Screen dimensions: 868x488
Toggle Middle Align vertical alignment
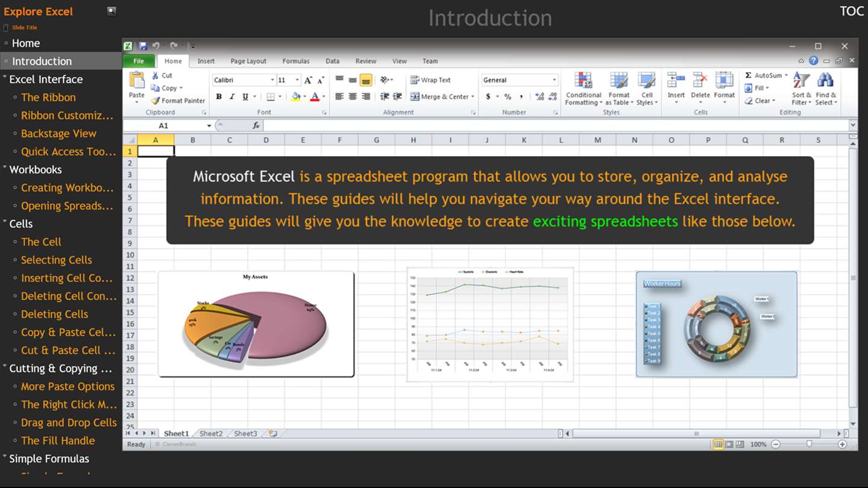pyautogui.click(x=353, y=80)
